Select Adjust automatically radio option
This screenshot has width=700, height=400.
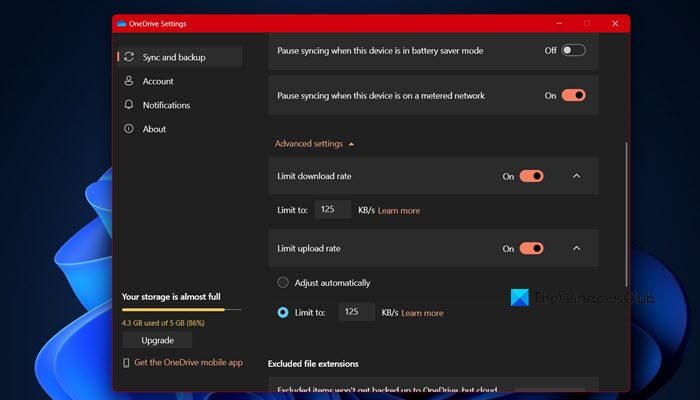(283, 282)
